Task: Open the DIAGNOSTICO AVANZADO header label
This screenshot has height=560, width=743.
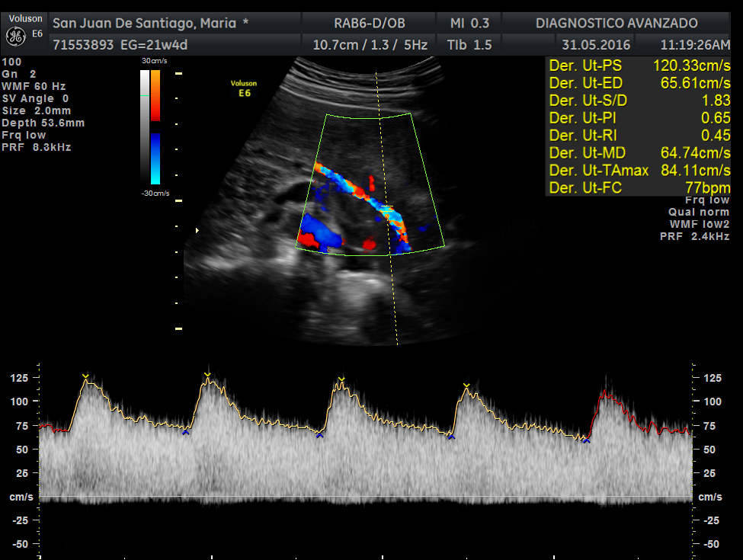Action: [x=616, y=23]
